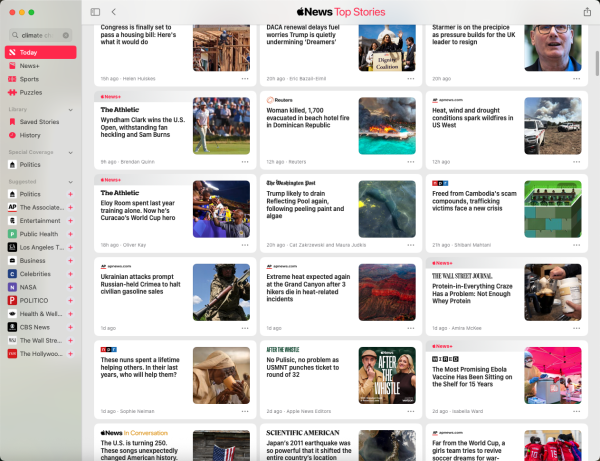Screen dimensions: 600x461
Task: Follow Health & Wellness with plus
Action: pyautogui.click(x=70, y=314)
